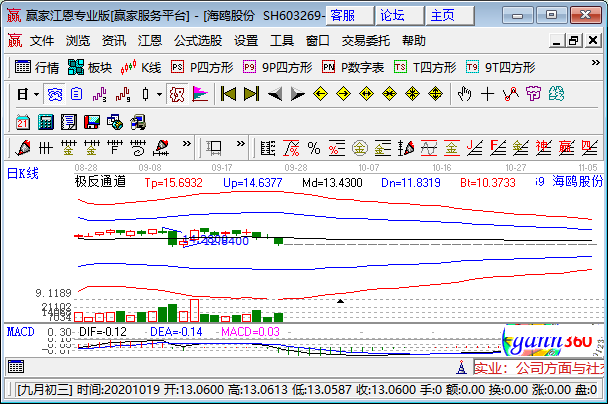Click the 日K线 chart label
Viewport: 608px width, 404px height.
click(x=23, y=174)
